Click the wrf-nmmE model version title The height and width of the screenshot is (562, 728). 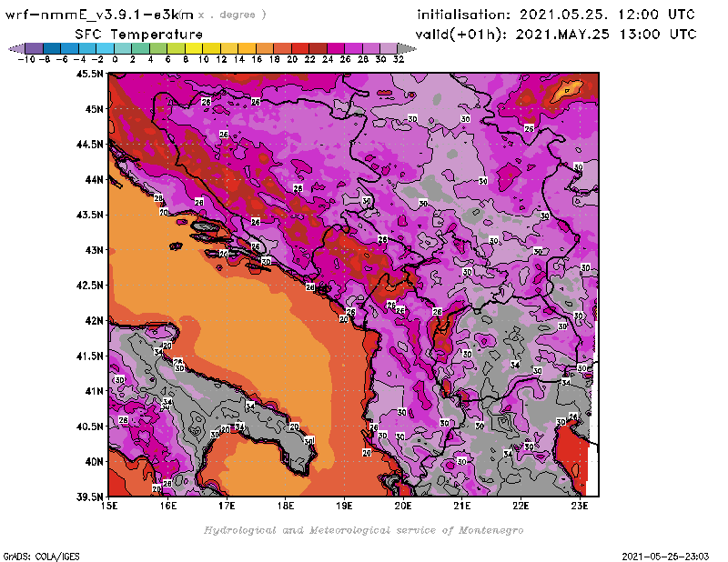pos(98,15)
